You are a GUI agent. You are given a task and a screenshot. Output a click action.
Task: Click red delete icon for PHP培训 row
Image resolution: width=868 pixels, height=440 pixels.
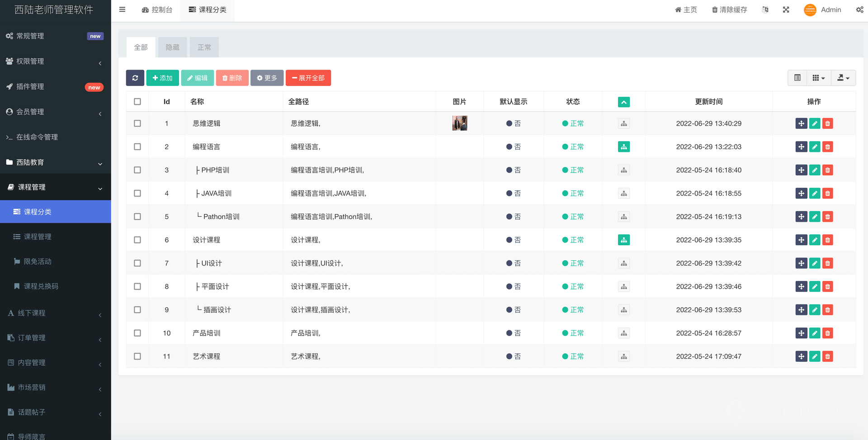[x=828, y=170]
